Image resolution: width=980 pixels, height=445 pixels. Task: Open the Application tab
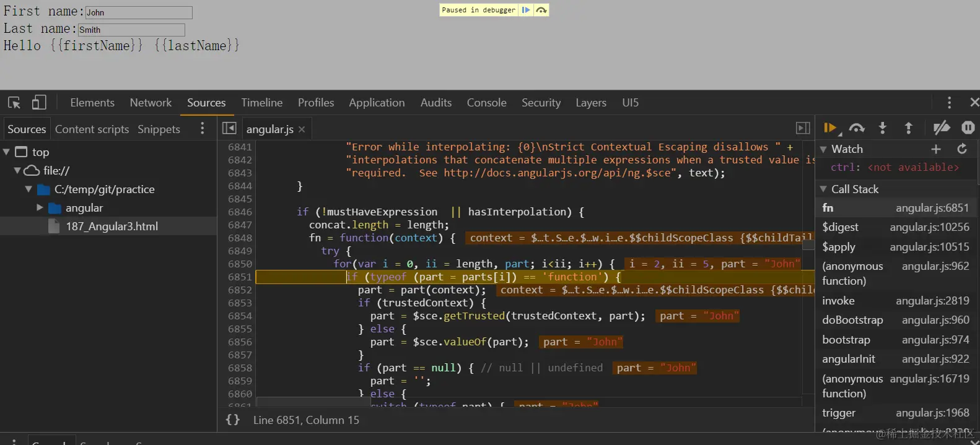coord(377,103)
